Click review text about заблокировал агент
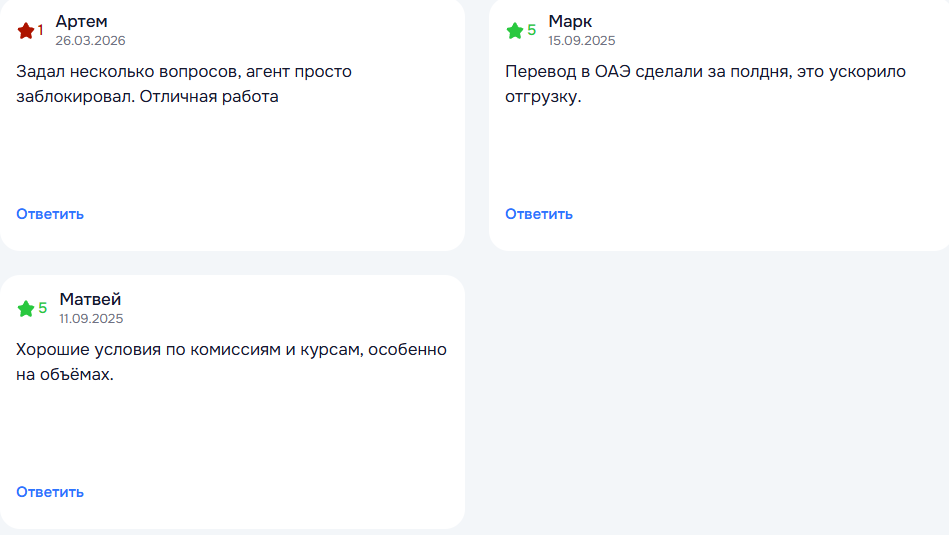This screenshot has height=535, width=949. click(184, 84)
